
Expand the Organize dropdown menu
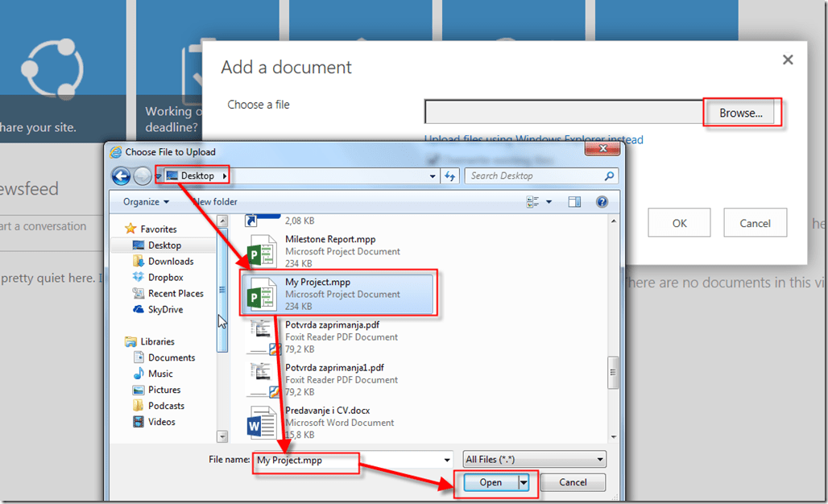pos(146,202)
